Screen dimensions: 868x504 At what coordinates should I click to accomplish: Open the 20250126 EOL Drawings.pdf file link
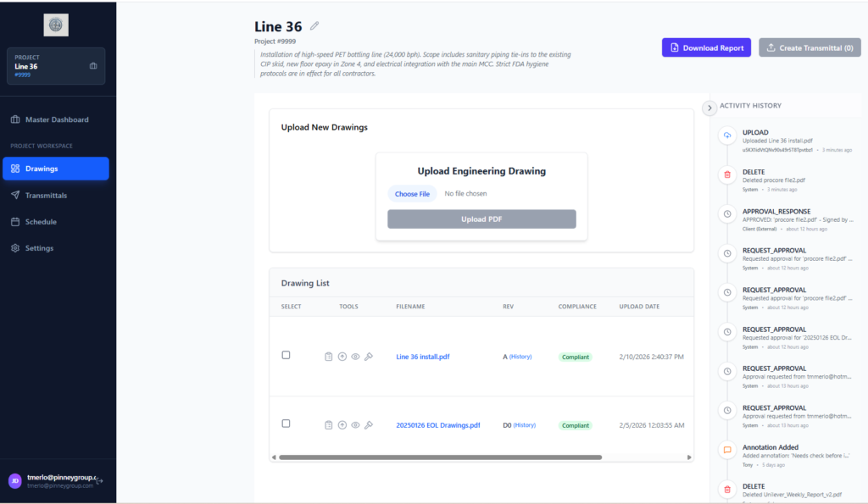click(437, 425)
